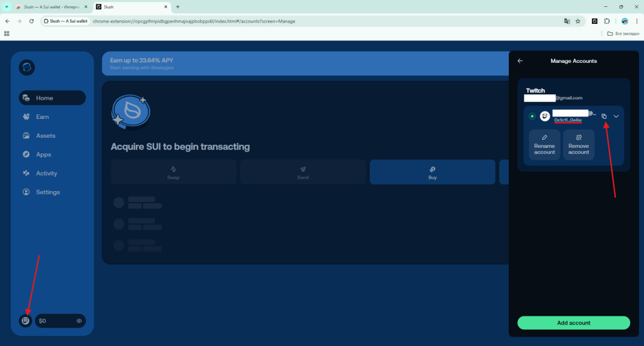Click the address 0x1c11...0e6e text
The height and width of the screenshot is (346, 644).
pyautogui.click(x=568, y=120)
